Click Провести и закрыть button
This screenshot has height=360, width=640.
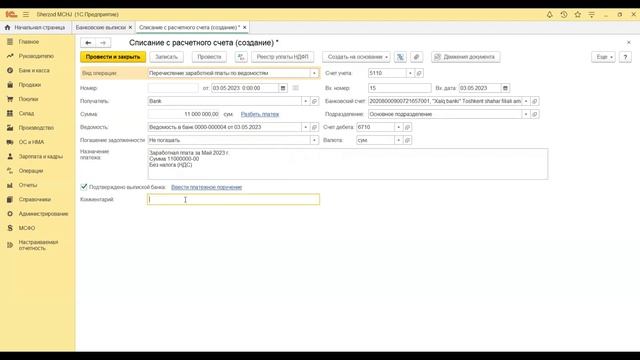click(113, 57)
